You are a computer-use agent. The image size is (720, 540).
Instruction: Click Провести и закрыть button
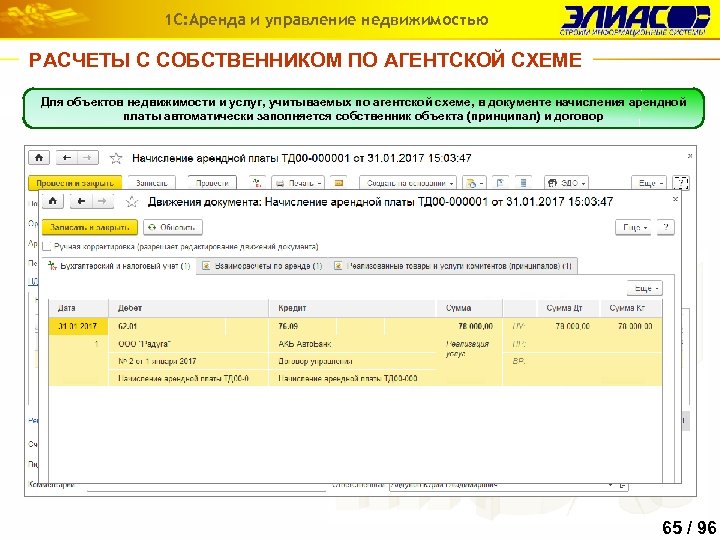click(x=75, y=183)
